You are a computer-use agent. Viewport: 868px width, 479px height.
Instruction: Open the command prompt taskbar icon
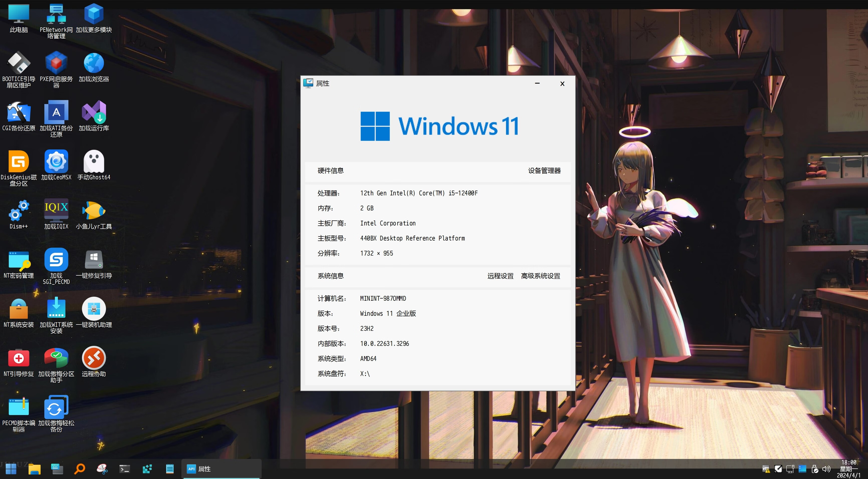tap(125, 469)
